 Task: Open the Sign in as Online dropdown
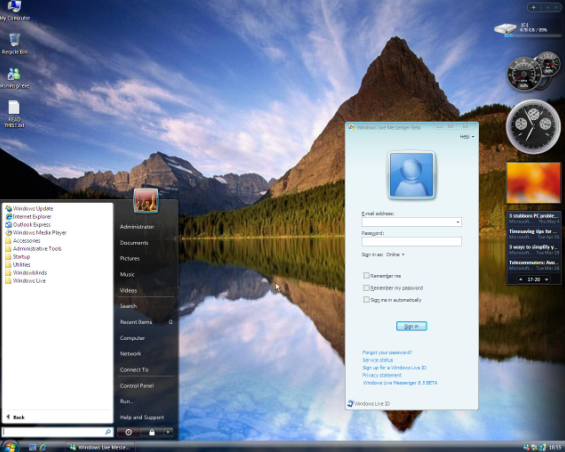tap(395, 254)
